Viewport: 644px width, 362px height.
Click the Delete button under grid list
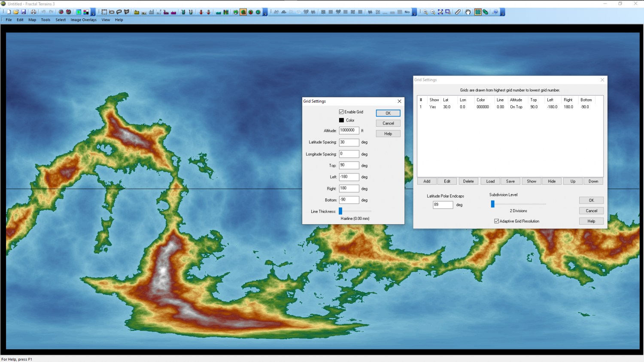[468, 181]
